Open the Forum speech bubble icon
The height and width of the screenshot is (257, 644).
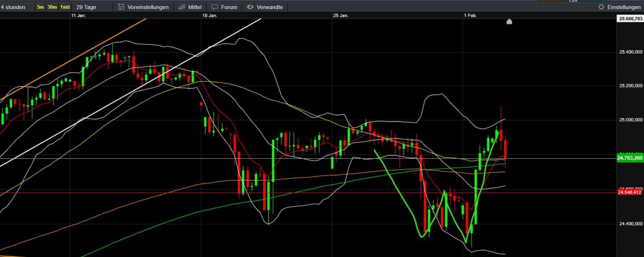(215, 7)
